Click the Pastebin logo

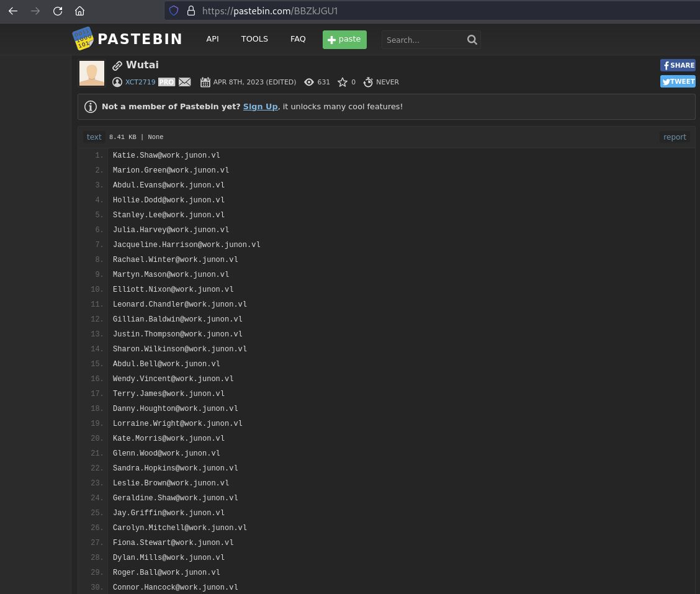(127, 39)
